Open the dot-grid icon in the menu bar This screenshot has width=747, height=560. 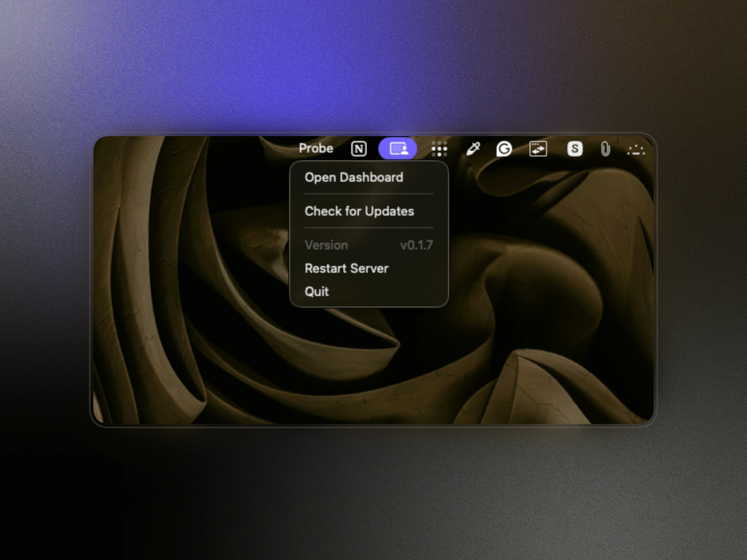pos(439,149)
